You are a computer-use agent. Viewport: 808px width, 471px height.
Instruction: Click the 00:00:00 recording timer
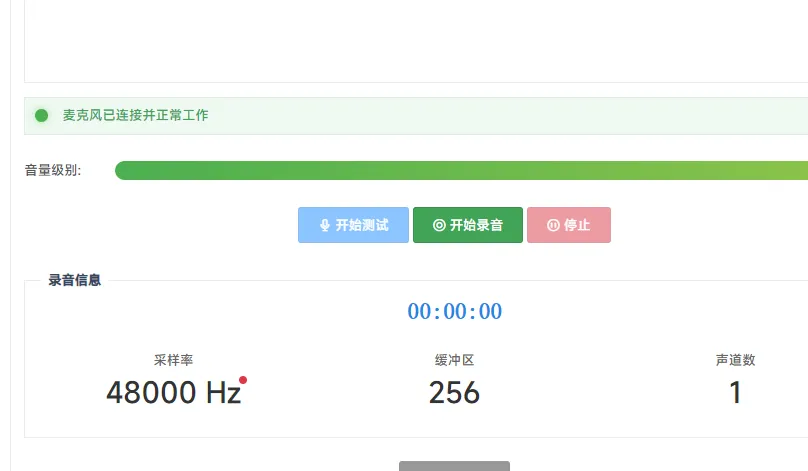[x=454, y=311]
